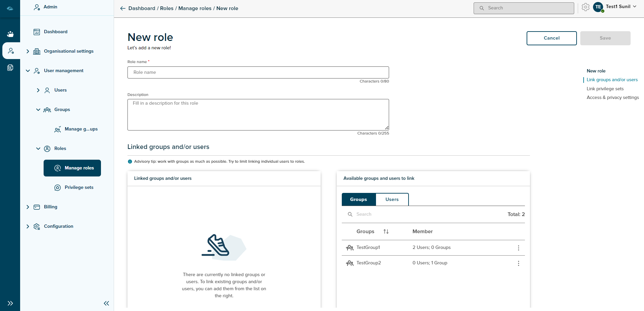
Task: Open TestGroup2 three-dot actions menu
Action: coord(519,263)
